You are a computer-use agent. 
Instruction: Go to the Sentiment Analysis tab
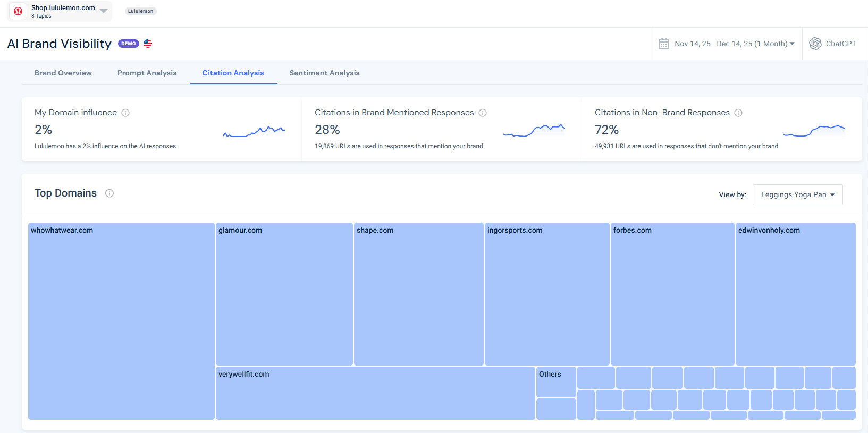tap(324, 73)
